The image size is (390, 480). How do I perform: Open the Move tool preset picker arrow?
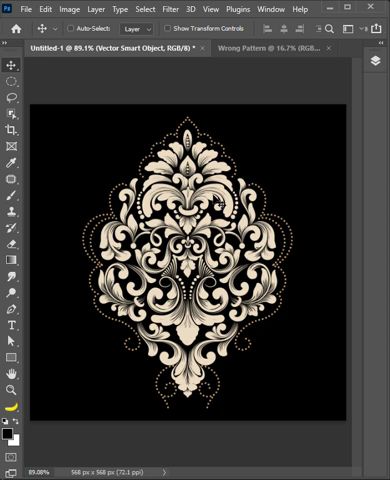point(55,29)
